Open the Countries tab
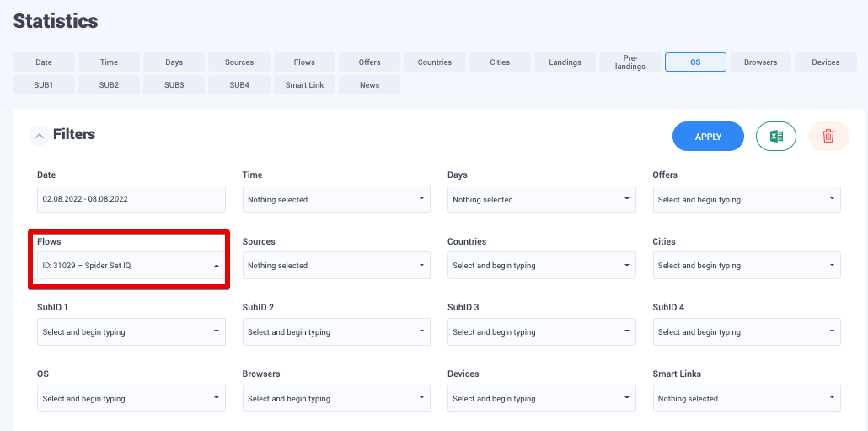The width and height of the screenshot is (868, 431). tap(435, 62)
